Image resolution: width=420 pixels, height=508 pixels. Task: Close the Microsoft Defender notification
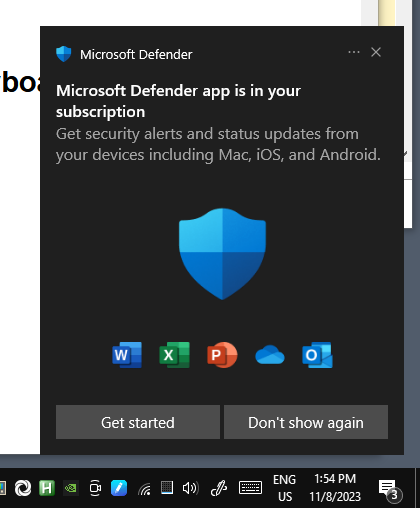376,52
